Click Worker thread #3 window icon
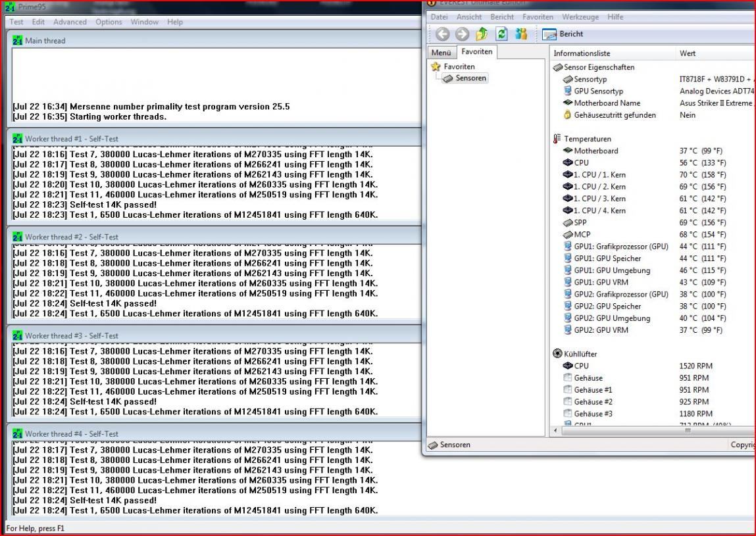This screenshot has height=536, width=756. coord(18,335)
